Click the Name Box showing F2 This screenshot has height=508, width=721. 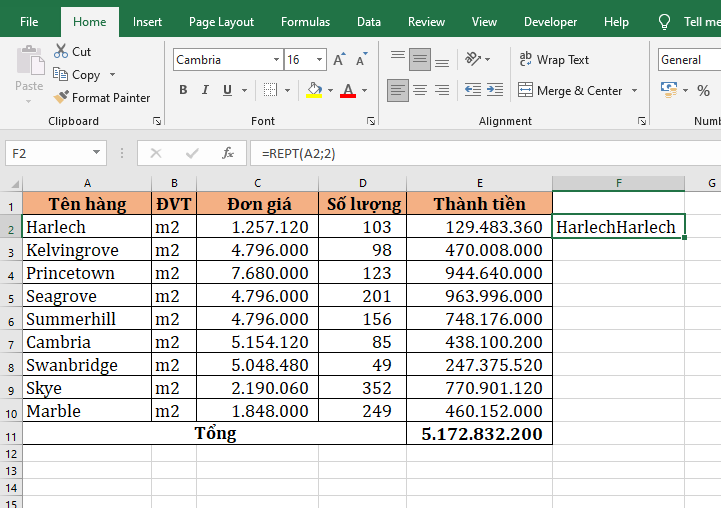(x=48, y=153)
